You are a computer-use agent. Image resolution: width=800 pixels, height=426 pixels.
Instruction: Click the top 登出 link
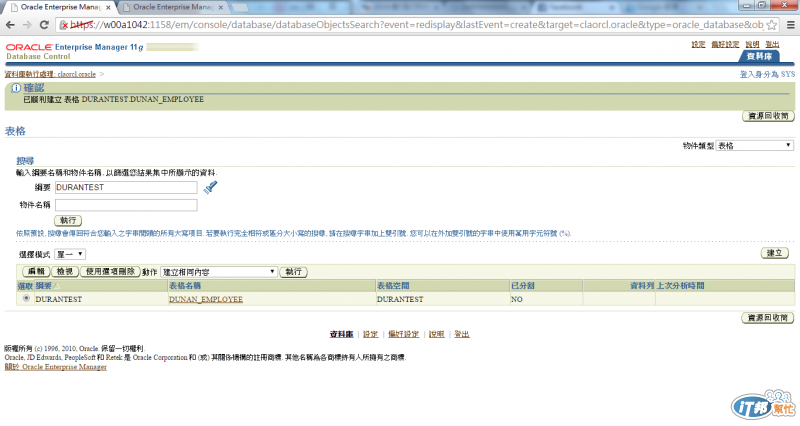tap(772, 44)
